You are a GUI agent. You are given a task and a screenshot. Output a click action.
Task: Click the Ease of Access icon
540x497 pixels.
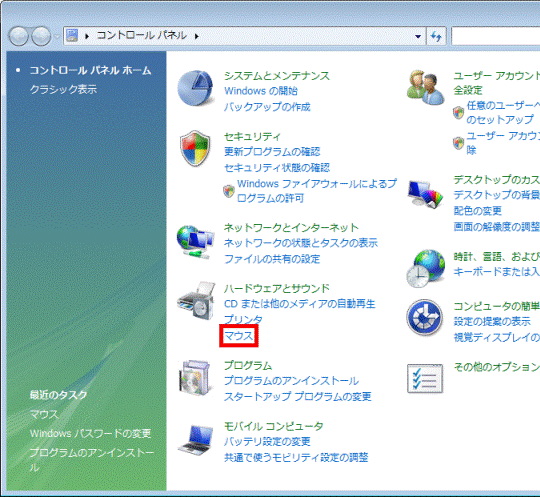(x=425, y=317)
